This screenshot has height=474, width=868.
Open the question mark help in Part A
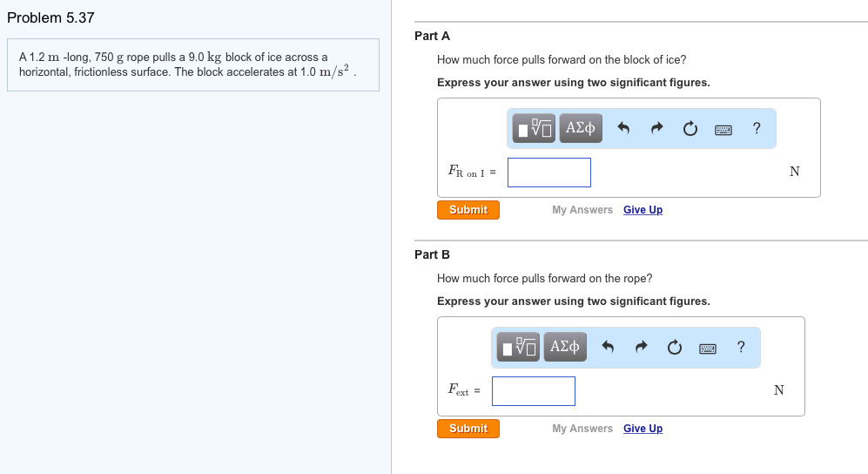tap(757, 129)
